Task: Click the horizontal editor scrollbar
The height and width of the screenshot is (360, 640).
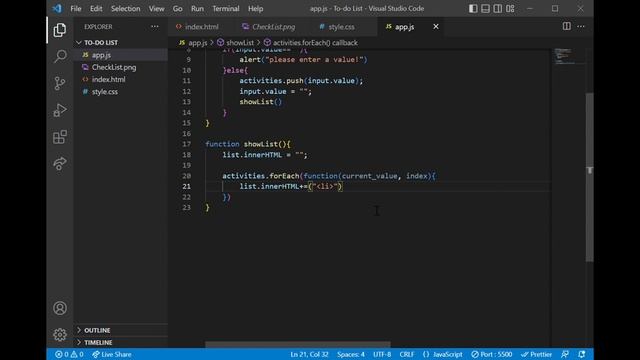Action: 298,344
